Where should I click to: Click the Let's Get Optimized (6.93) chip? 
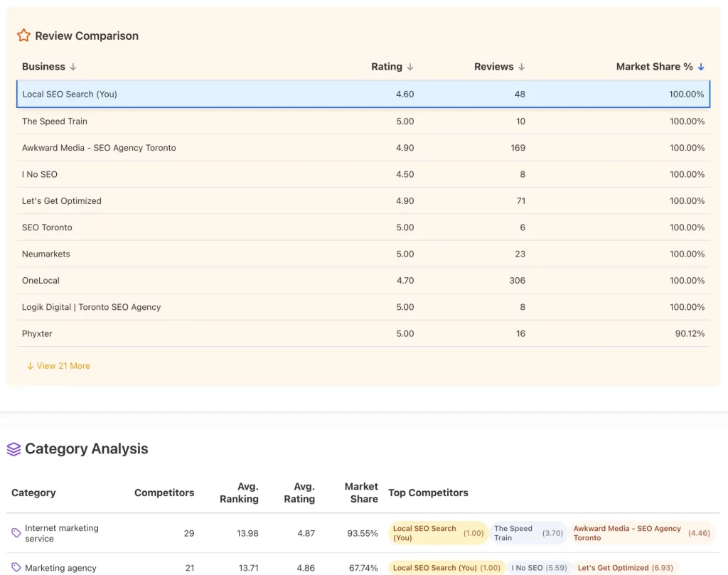[626, 568]
